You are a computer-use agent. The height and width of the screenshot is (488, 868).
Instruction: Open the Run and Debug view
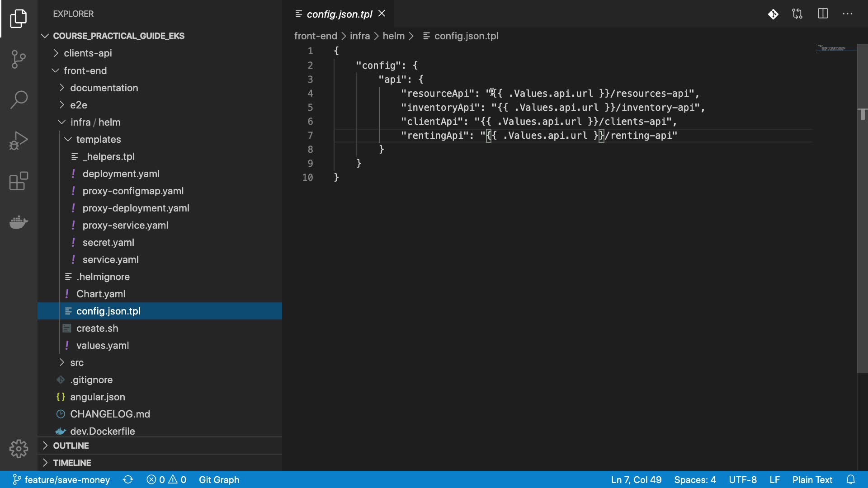click(x=19, y=141)
